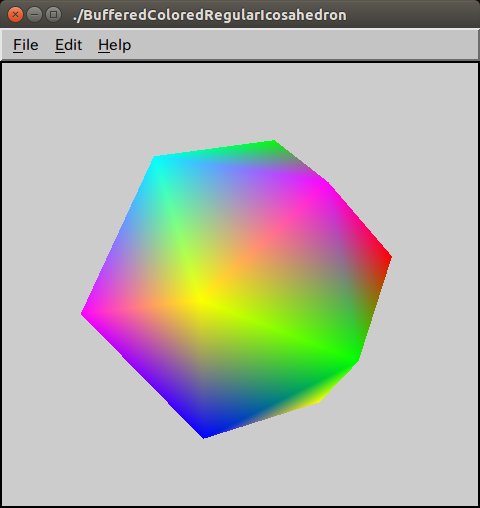This screenshot has width=480, height=508.
Task: Click the green vertex above the yellow corner
Action: (x=355, y=359)
